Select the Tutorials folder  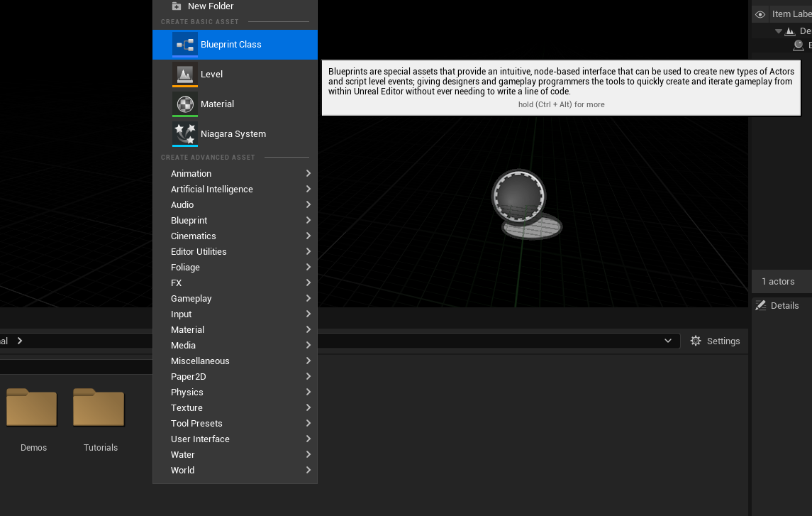tap(99, 410)
